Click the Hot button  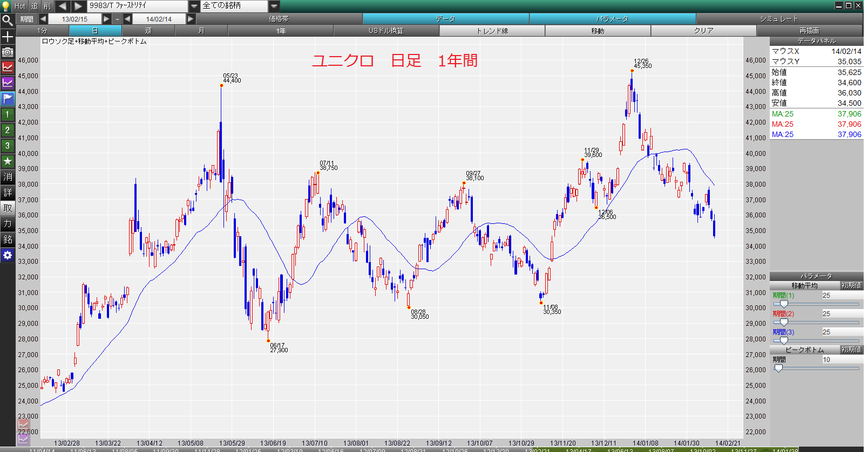click(x=20, y=6)
